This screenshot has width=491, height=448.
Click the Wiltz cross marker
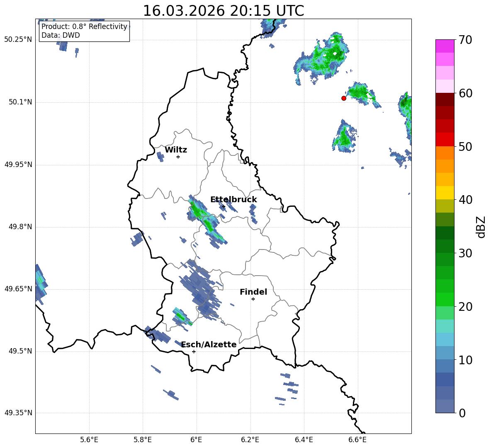coord(178,157)
